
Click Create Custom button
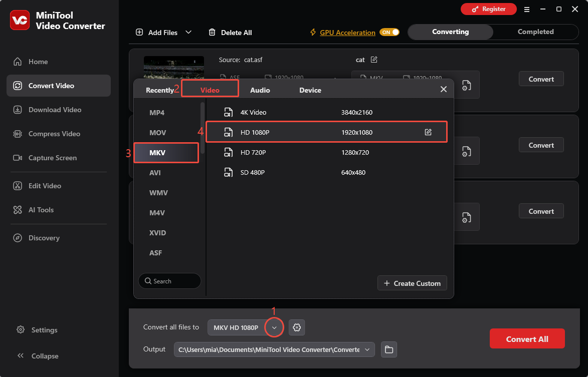pos(412,283)
